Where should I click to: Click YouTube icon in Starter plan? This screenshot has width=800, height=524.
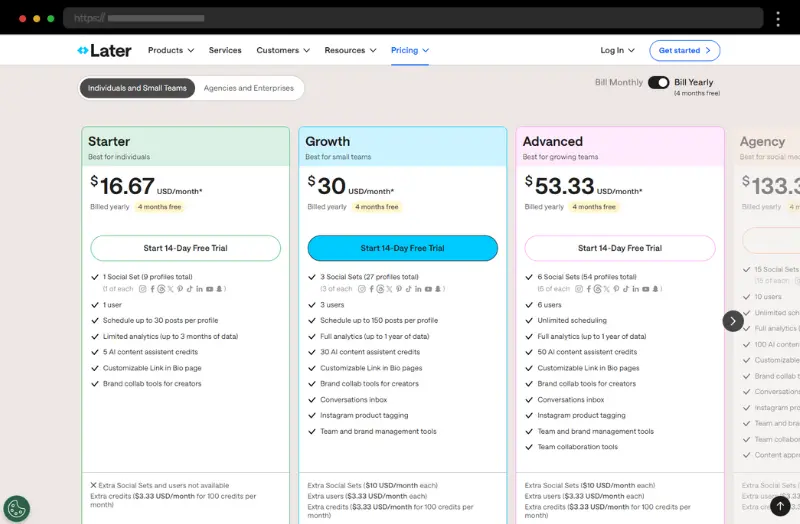(x=209, y=289)
